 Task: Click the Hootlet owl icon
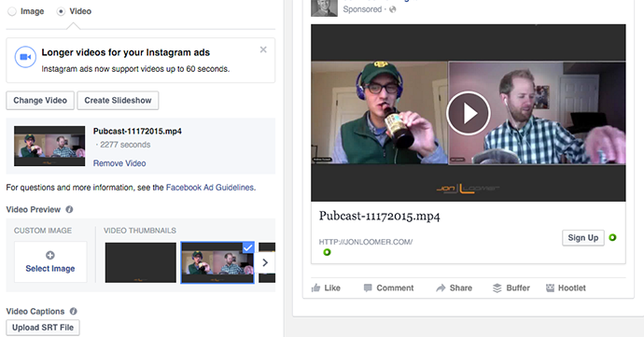(550, 288)
